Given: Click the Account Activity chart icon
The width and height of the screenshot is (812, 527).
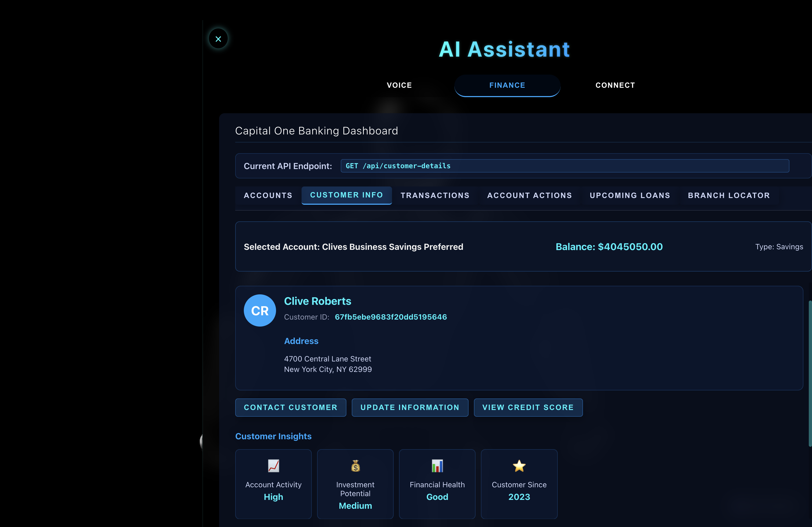Looking at the screenshot, I should tap(273, 466).
